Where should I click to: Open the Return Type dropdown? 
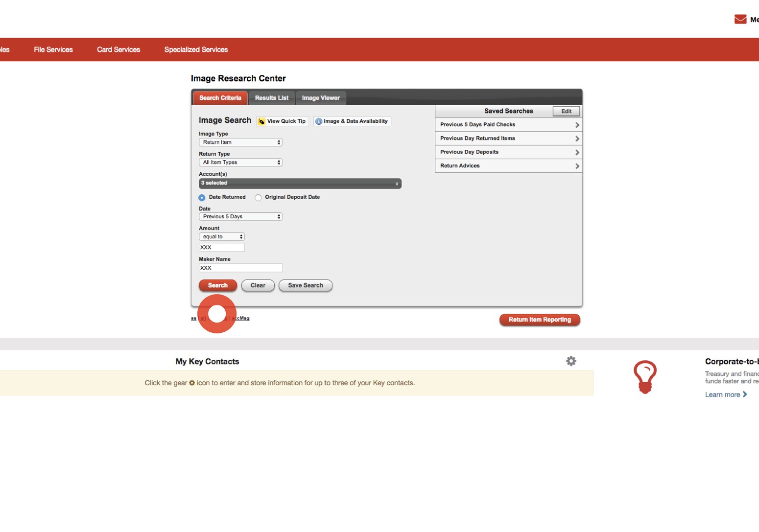pos(240,162)
